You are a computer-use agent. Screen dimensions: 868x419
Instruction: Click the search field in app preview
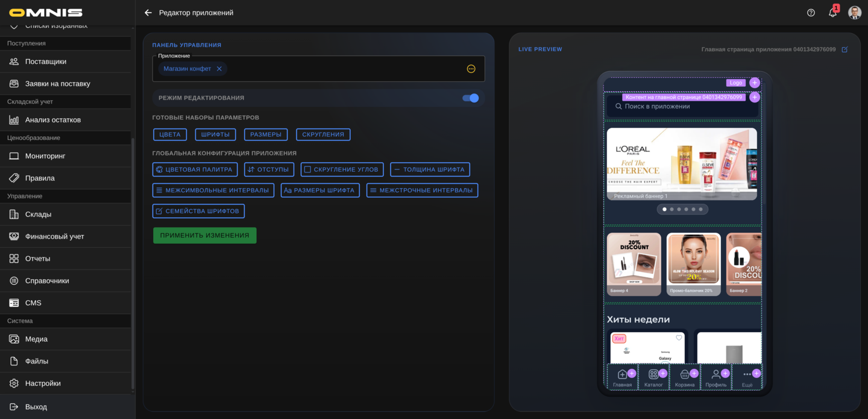[x=681, y=107]
